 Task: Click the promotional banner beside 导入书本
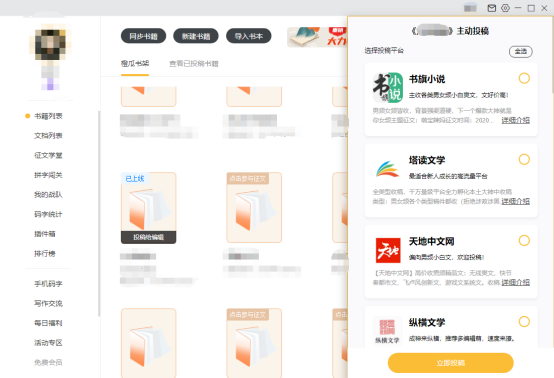[317, 37]
